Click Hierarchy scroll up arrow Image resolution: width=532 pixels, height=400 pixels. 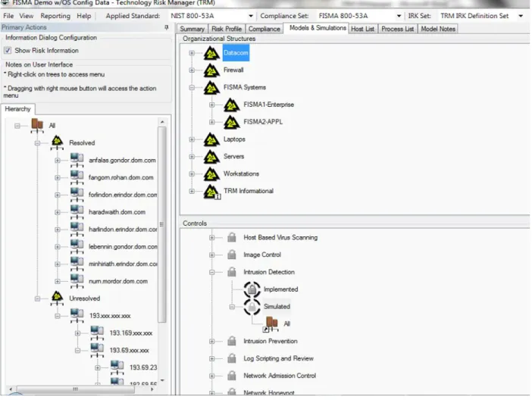(x=162, y=122)
